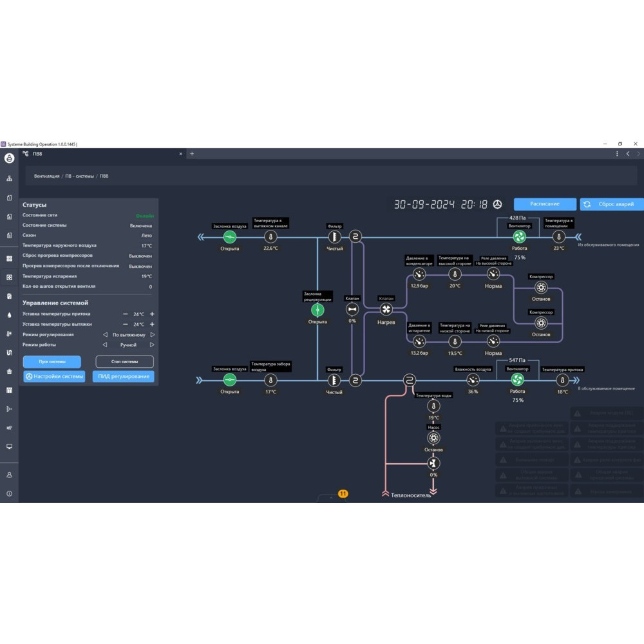Select the recirculation damper icon
Screen dimensions: 644x644
(x=317, y=310)
